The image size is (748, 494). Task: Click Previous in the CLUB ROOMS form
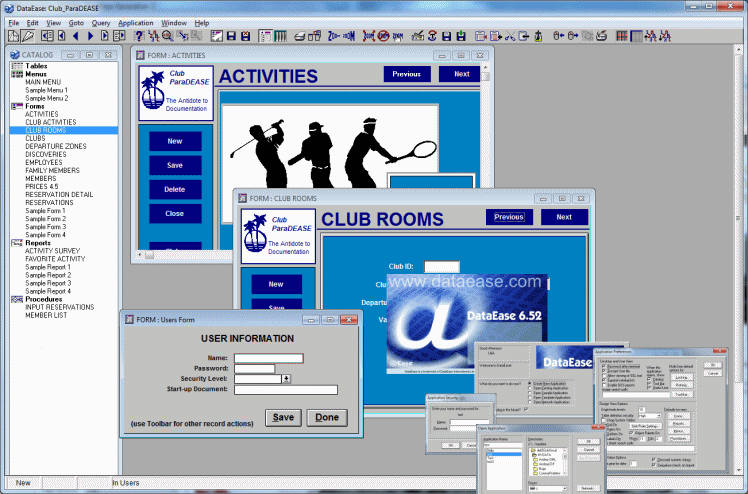click(509, 217)
